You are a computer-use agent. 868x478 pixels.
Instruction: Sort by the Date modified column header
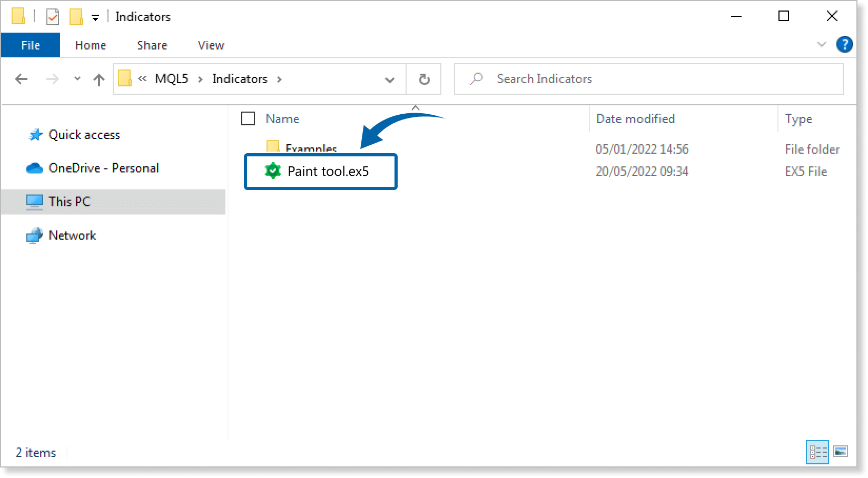click(x=635, y=119)
